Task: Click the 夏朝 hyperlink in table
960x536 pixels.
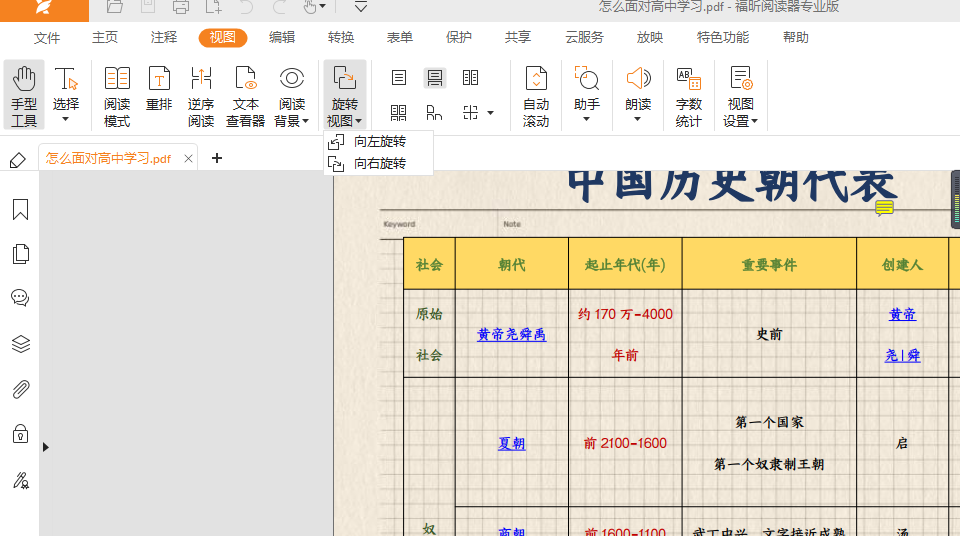Action: [511, 443]
